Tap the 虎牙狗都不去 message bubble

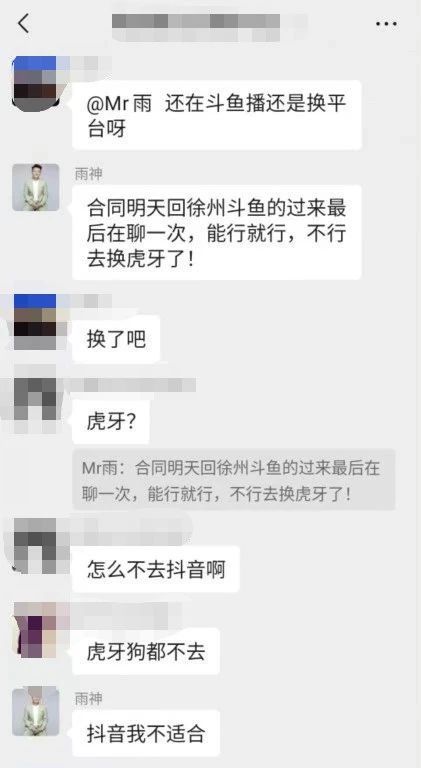(146, 652)
